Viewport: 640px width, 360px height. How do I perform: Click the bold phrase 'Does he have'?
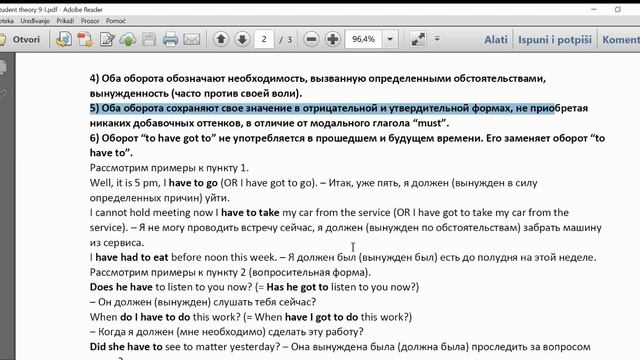121,287
